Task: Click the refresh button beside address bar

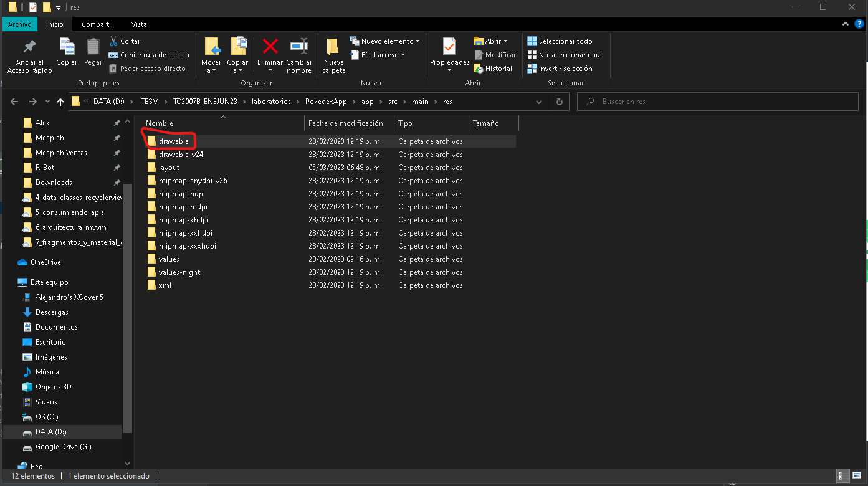Action: tap(559, 102)
